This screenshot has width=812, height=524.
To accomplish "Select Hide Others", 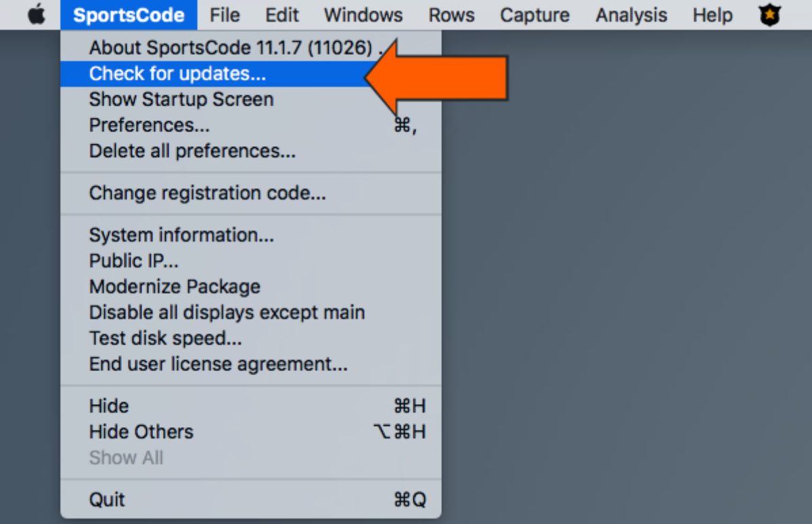I will click(x=141, y=431).
